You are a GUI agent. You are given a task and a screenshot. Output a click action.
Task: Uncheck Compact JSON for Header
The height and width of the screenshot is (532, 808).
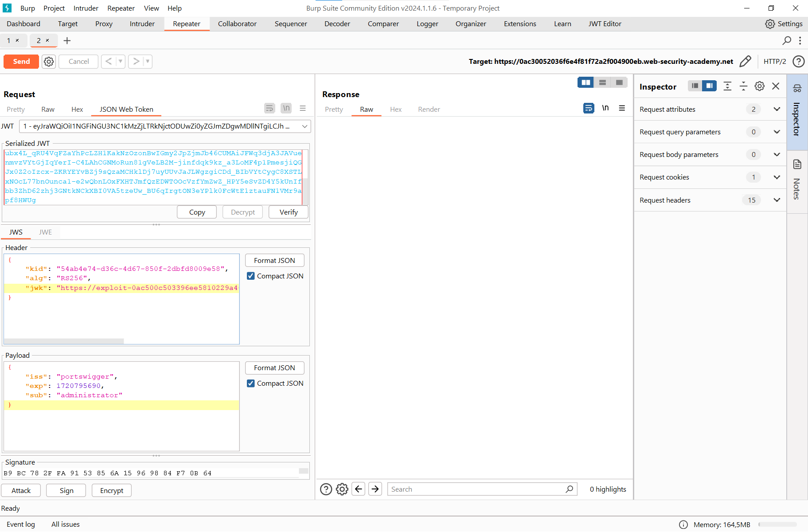click(x=251, y=276)
